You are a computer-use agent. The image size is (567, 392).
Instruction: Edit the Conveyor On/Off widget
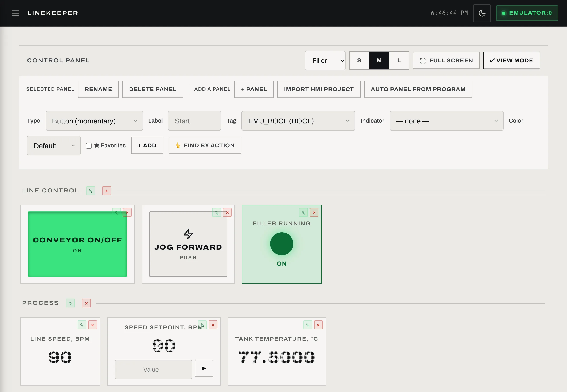click(117, 212)
